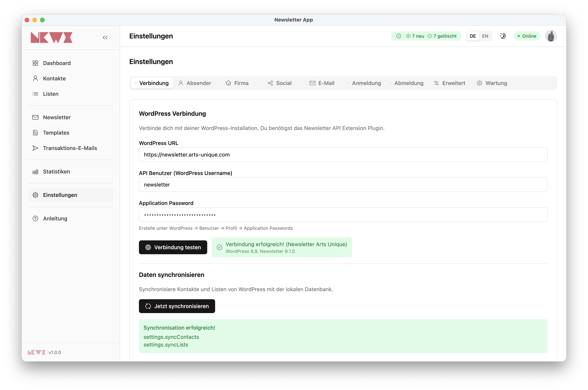Open Dashboard via its grid icon
588x390 pixels.
[35, 63]
